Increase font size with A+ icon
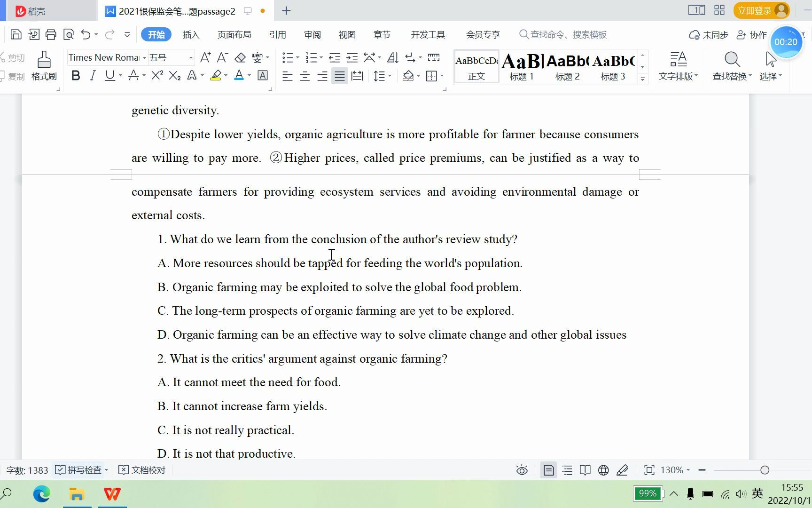Image resolution: width=812 pixels, height=508 pixels. pyautogui.click(x=205, y=57)
